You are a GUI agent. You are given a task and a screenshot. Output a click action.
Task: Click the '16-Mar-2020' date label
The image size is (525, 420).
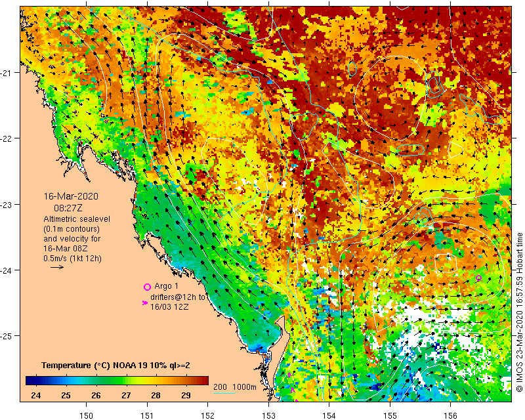(x=71, y=196)
